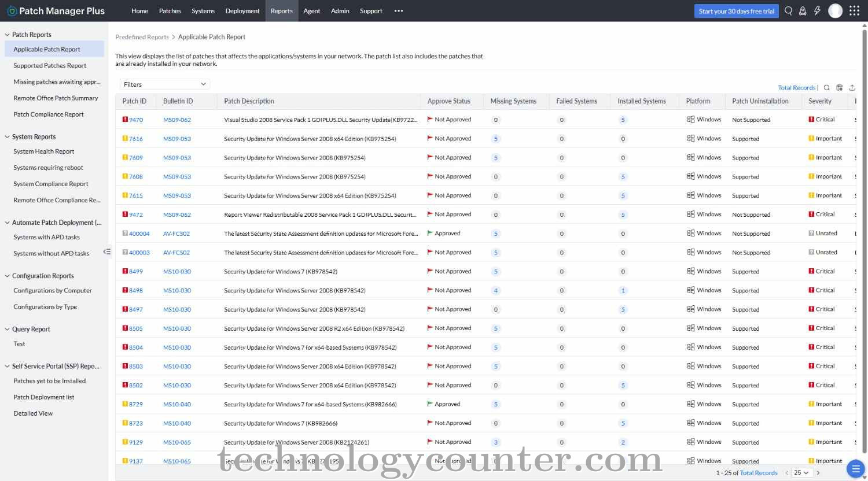Open the Patches menu
The width and height of the screenshot is (868, 481).
pos(170,11)
